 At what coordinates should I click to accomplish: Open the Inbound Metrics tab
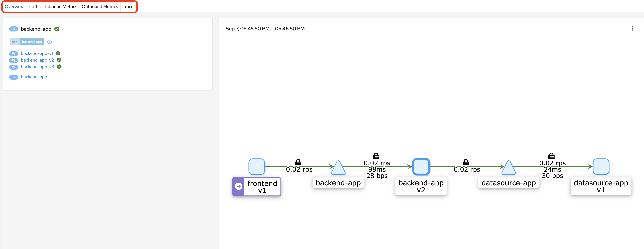coord(61,7)
